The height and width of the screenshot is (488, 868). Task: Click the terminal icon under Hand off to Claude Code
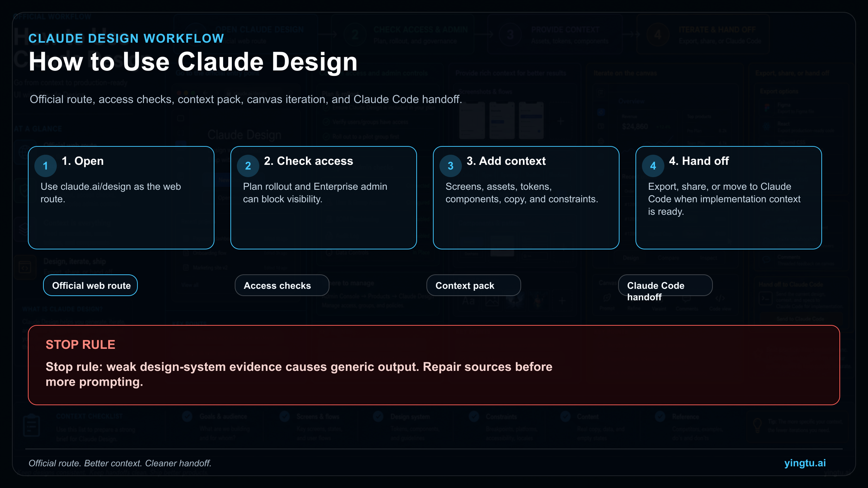point(766,297)
